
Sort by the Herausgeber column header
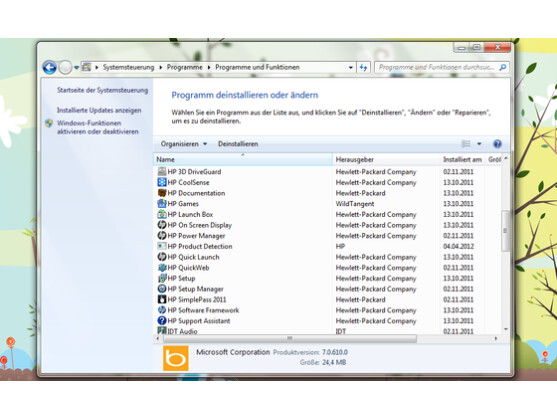(x=386, y=159)
